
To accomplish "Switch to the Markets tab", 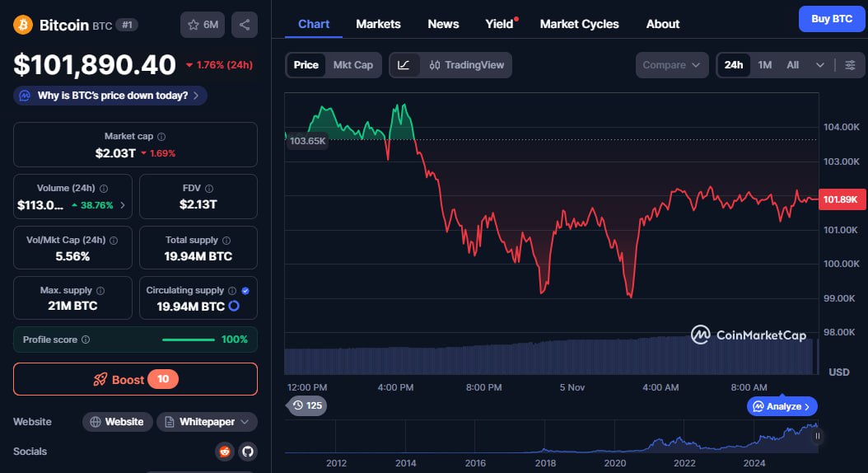I will coord(378,25).
